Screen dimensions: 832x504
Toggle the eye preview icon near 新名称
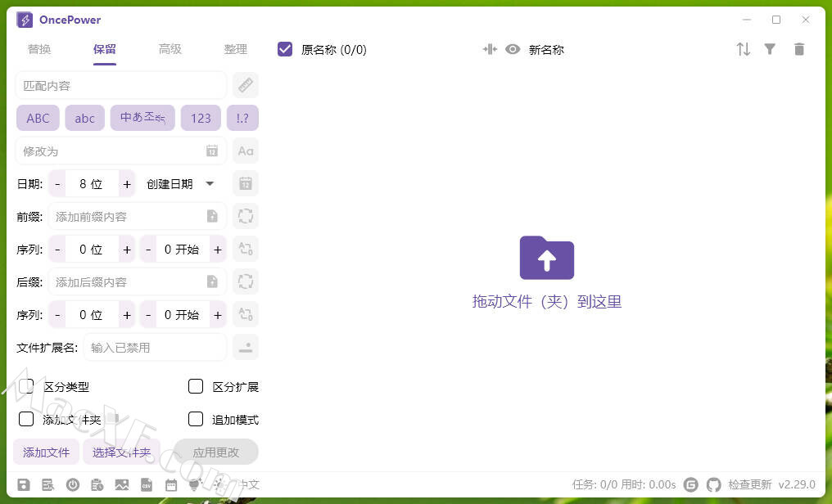pos(513,49)
